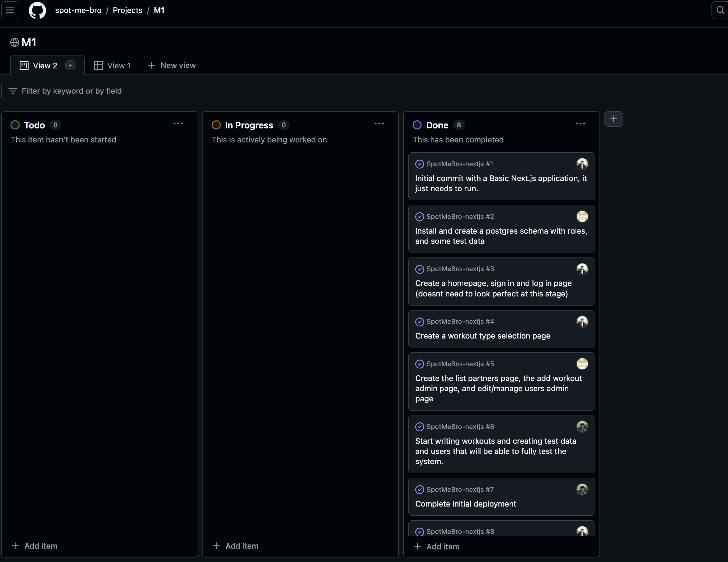Switch to the View 1 tab
The width and height of the screenshot is (728, 562).
pos(112,66)
